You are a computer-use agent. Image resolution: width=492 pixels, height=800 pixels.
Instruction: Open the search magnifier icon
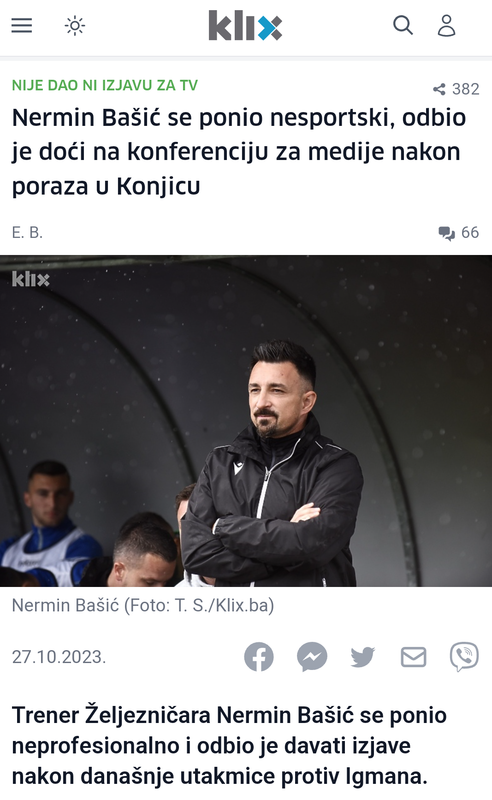(x=403, y=25)
